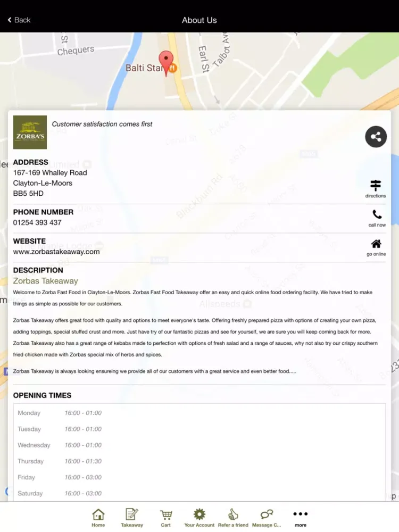Open the Takeaway tab
This screenshot has height=532, width=399.
[x=132, y=518]
